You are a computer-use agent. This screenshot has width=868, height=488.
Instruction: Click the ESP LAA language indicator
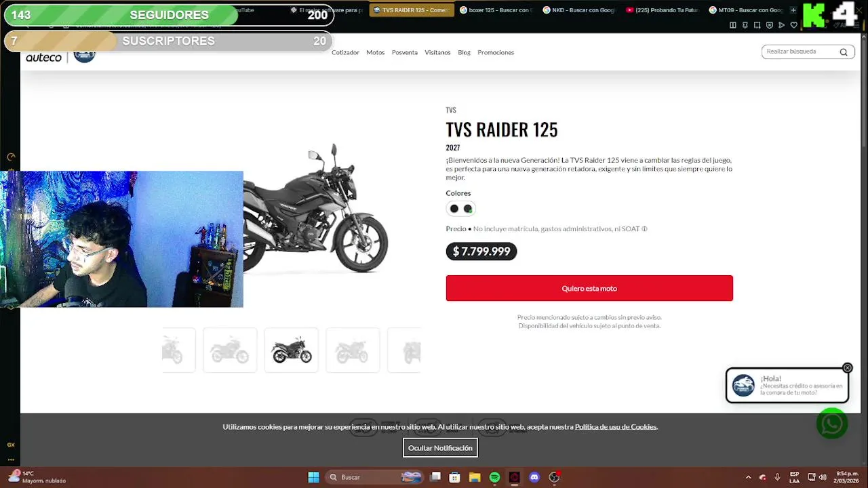pos(794,477)
